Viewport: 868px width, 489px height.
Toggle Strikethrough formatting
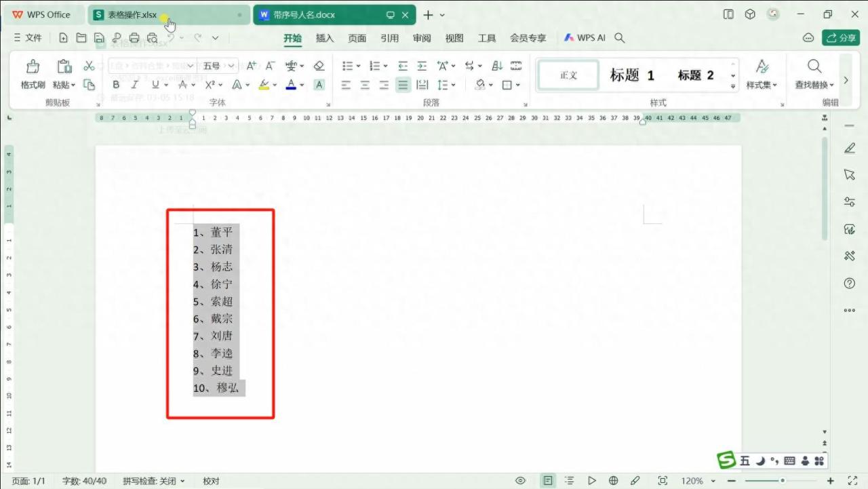pyautogui.click(x=182, y=85)
